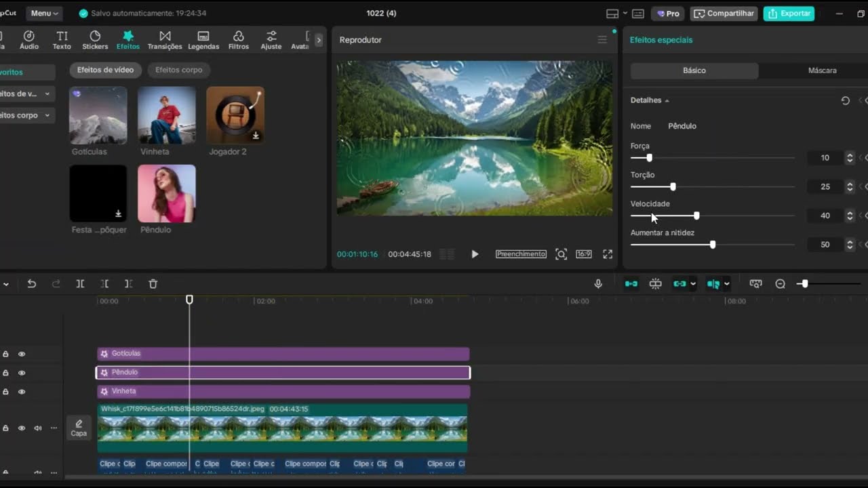Viewport: 868px width, 488px height.
Task: Enter fullscreen preview mode
Action: click(608, 254)
